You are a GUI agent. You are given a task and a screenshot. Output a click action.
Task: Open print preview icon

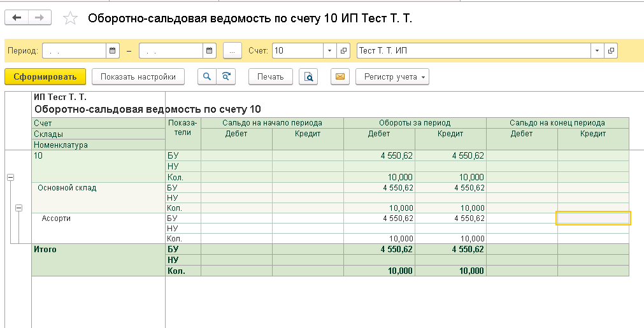tap(308, 77)
